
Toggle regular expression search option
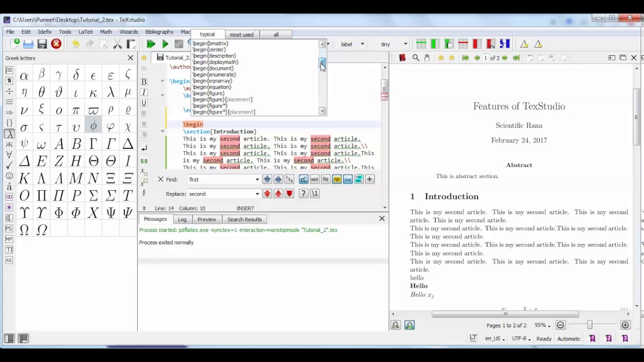326,179
